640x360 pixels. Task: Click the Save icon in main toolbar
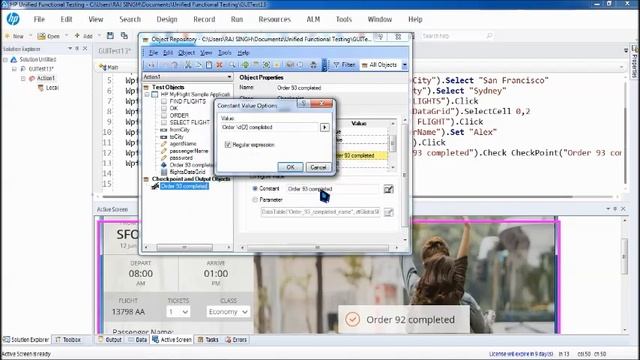110,36
